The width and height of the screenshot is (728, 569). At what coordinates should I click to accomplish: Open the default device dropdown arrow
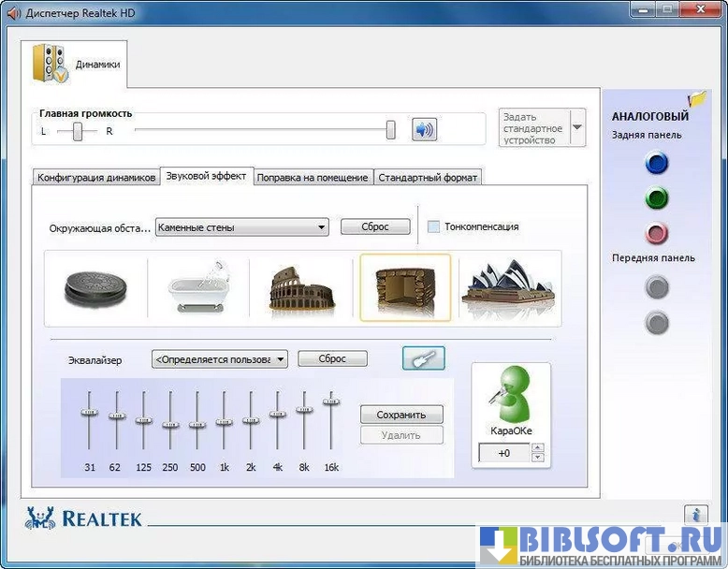[576, 127]
